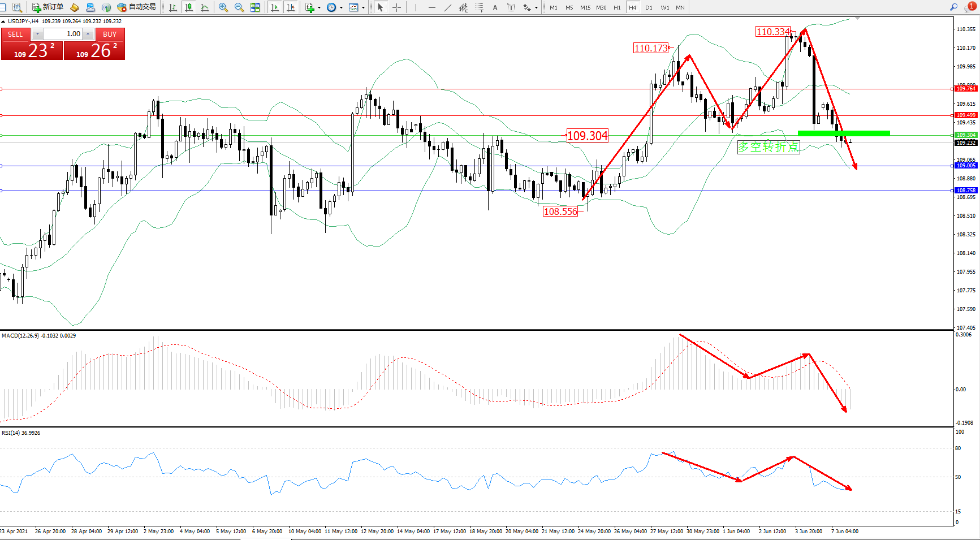980x540 pixels.
Task: Click the lot volume input field
Action: pos(63,34)
